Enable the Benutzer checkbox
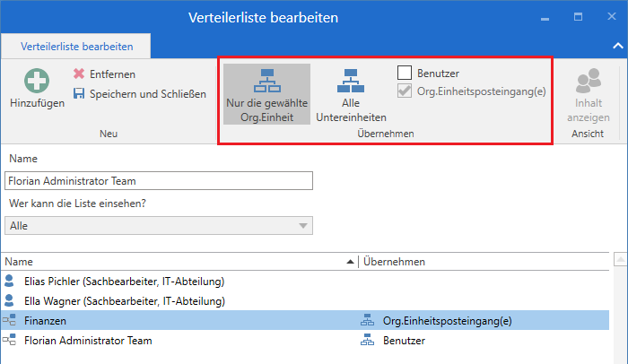628x364 pixels. click(405, 73)
